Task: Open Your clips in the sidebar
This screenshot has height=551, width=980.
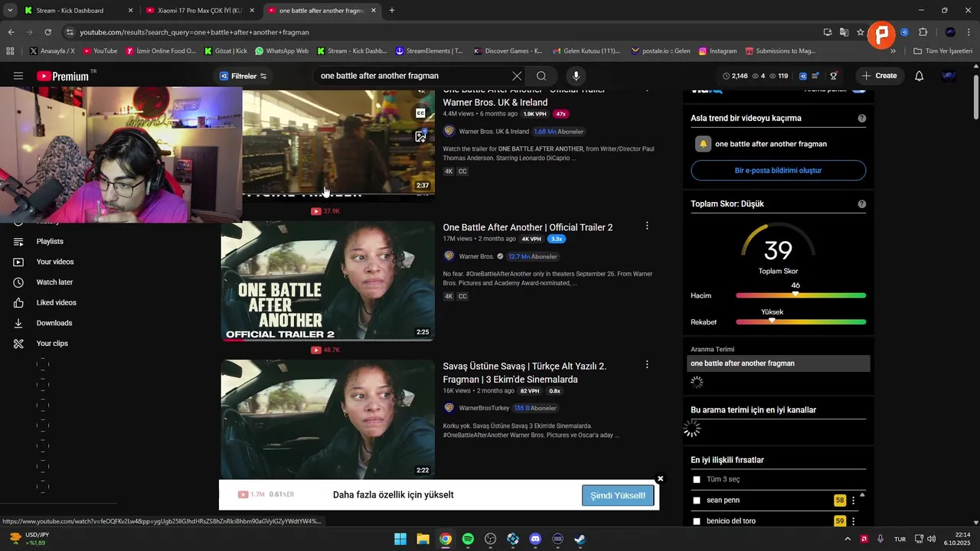Action: pyautogui.click(x=52, y=344)
